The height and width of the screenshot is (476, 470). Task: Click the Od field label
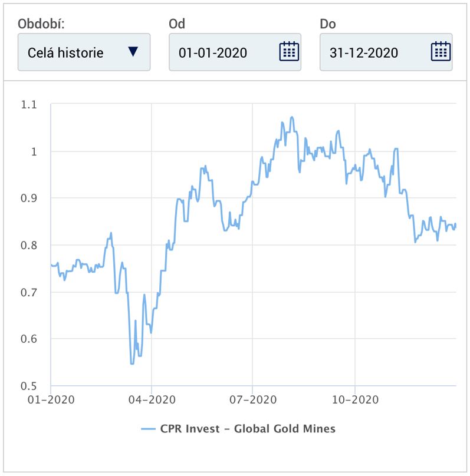[x=177, y=24]
